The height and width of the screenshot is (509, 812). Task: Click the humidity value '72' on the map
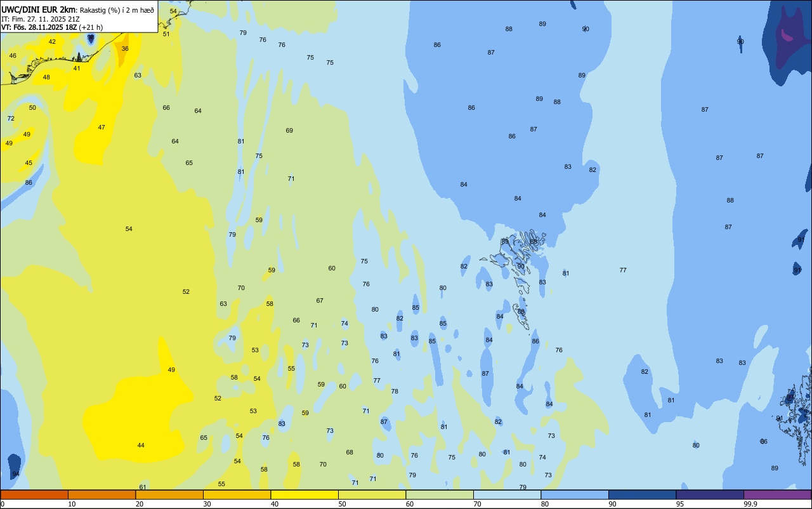[11, 119]
